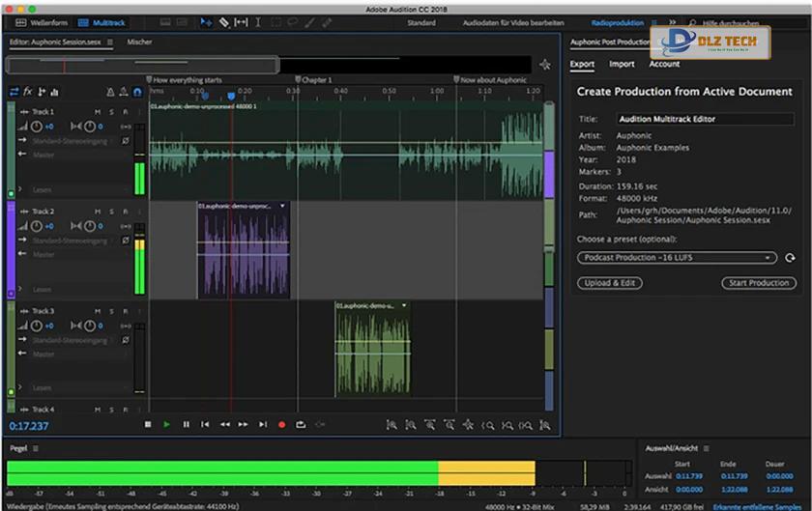Mute Track 2
This screenshot has height=511, width=812.
coord(98,212)
